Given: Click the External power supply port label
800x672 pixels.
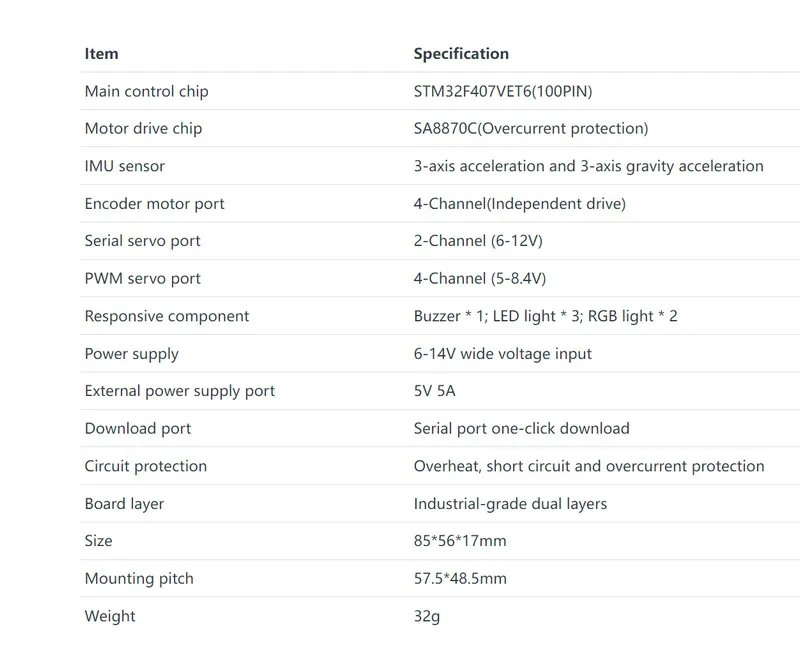Looking at the screenshot, I should coord(180,391).
